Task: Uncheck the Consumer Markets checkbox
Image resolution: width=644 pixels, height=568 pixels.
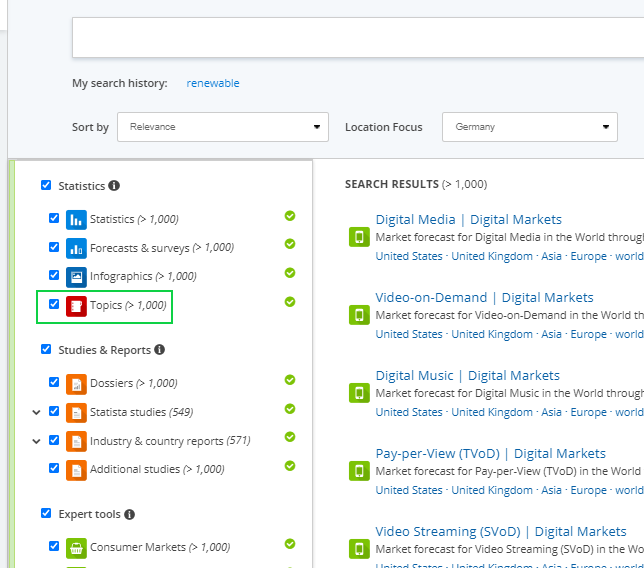Action: point(54,546)
